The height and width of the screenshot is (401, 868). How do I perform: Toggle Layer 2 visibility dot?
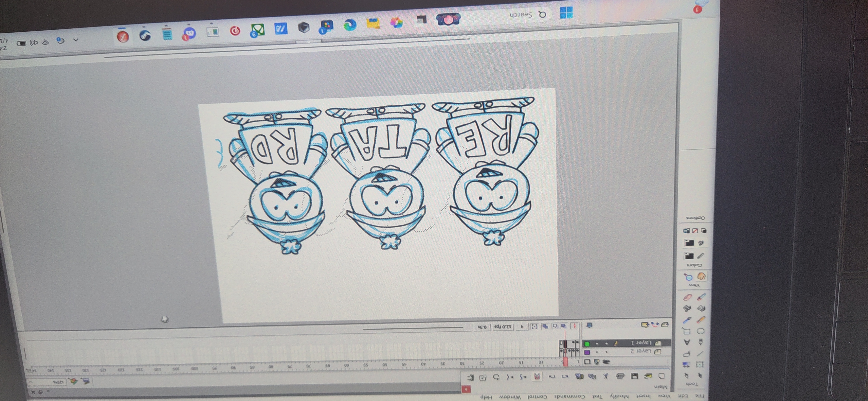tap(606, 352)
